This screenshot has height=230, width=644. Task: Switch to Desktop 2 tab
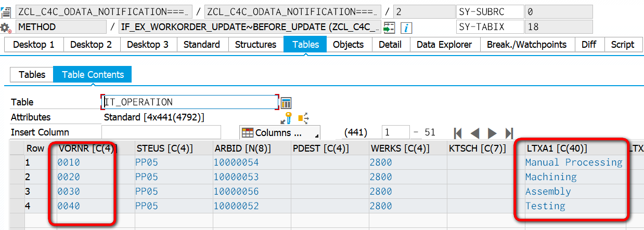pos(91,45)
